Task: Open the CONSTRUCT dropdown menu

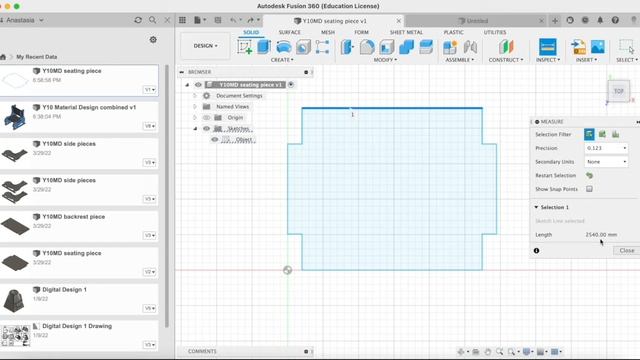Action: pyautogui.click(x=506, y=60)
